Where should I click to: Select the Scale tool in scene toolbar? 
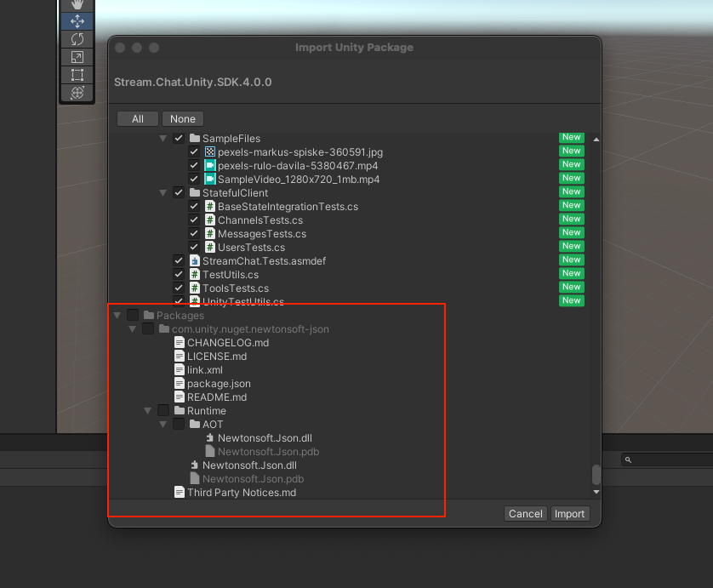pyautogui.click(x=77, y=57)
